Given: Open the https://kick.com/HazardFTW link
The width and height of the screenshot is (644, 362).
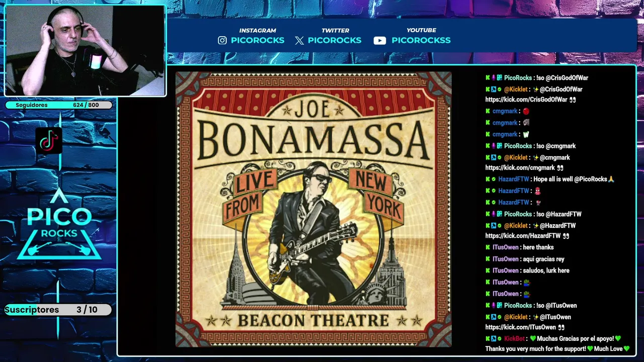Looking at the screenshot, I should coord(523,236).
